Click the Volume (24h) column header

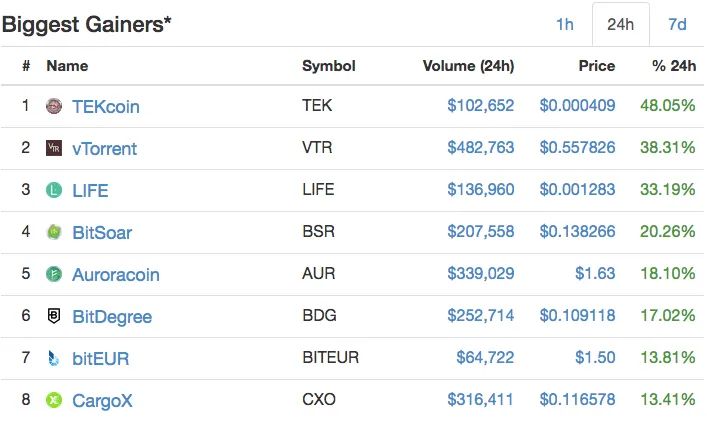coord(468,66)
